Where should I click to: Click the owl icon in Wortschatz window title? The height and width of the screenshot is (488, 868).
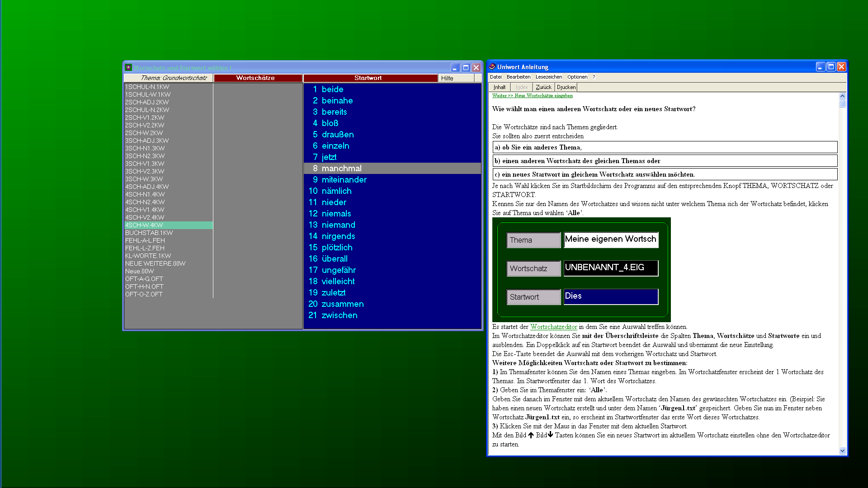(128, 68)
